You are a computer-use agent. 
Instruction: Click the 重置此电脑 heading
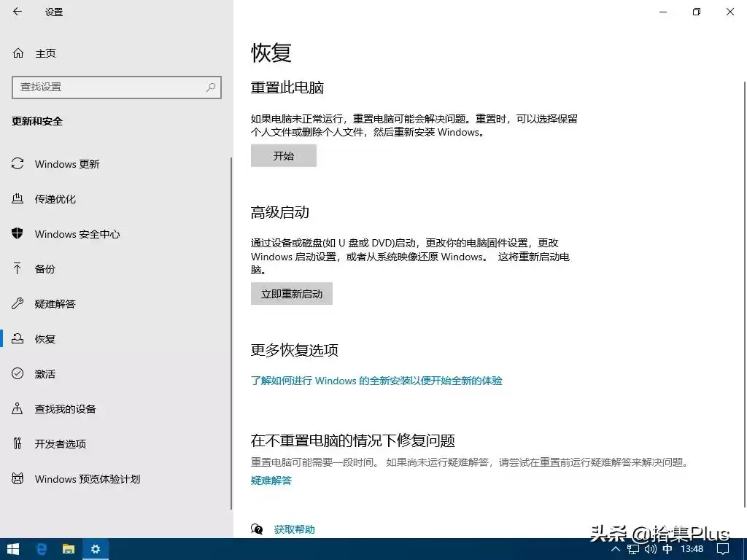pyautogui.click(x=287, y=87)
